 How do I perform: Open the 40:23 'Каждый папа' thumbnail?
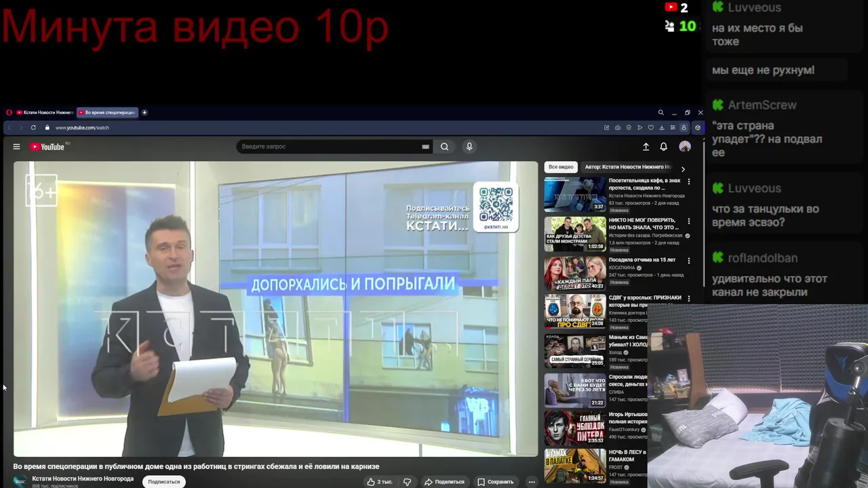click(x=575, y=273)
